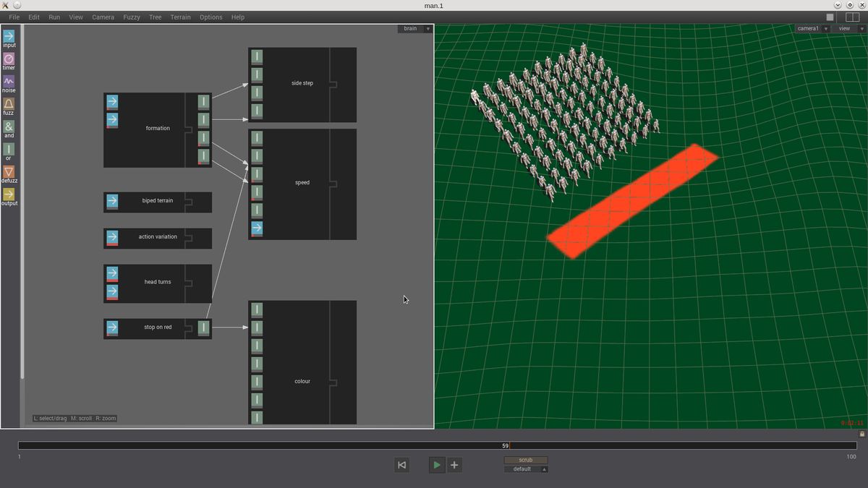Click the + button beside play

click(454, 465)
